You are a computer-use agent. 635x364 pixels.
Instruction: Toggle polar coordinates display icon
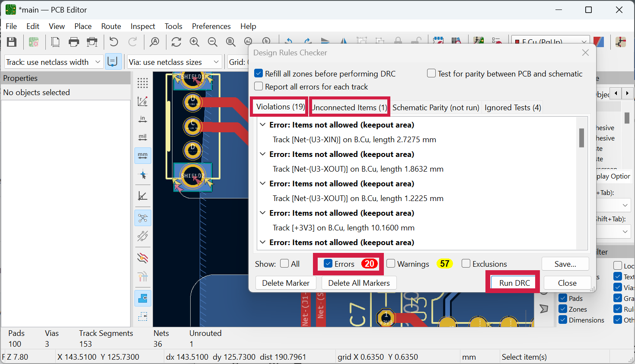pyautogui.click(x=143, y=101)
